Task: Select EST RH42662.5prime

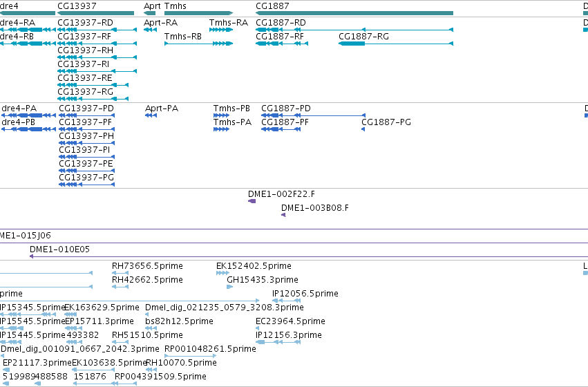Action: click(120, 287)
